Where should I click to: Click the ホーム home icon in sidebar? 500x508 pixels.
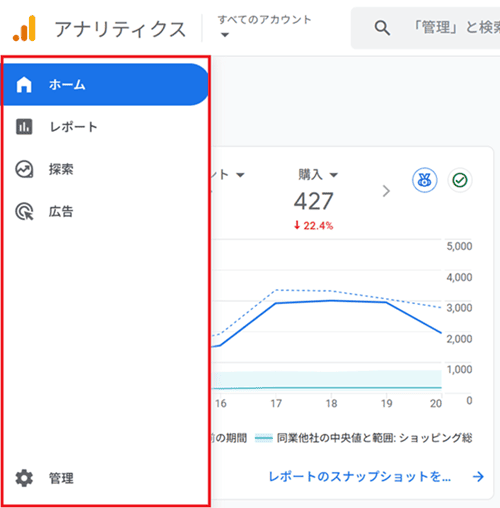coord(24,84)
